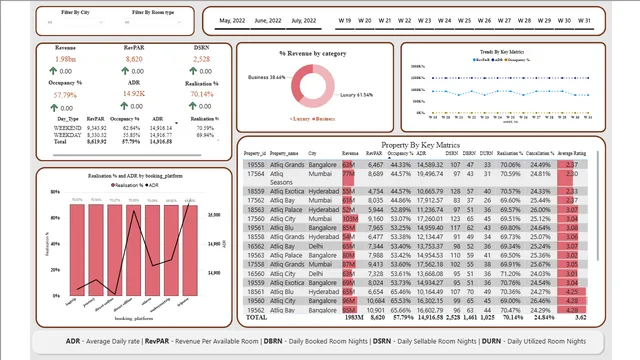The height and width of the screenshot is (360, 640).
Task: Select week W 25 slicer
Action: tap(464, 21)
